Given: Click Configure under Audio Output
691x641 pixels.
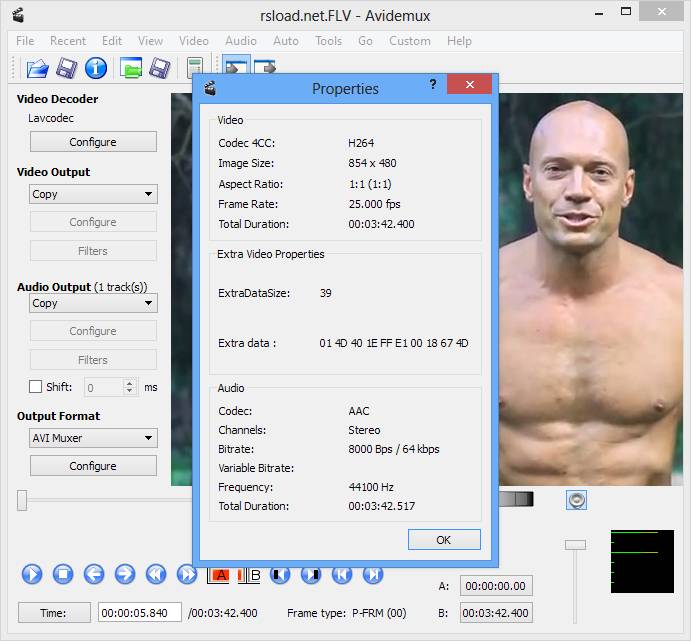Looking at the screenshot, I should (93, 331).
